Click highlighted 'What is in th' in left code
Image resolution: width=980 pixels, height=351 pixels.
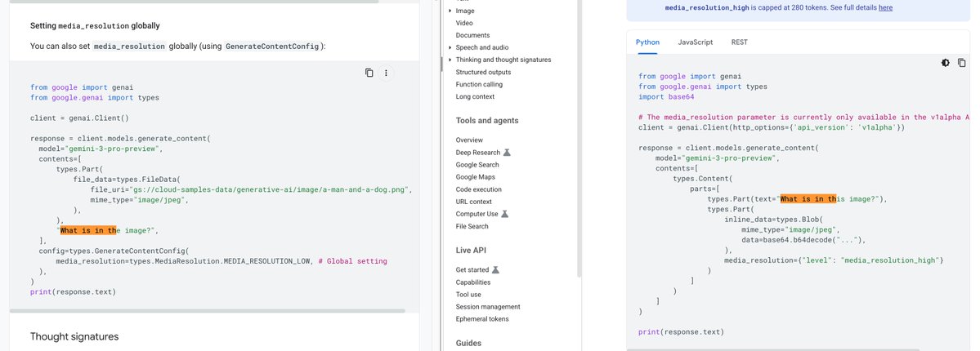(88, 230)
